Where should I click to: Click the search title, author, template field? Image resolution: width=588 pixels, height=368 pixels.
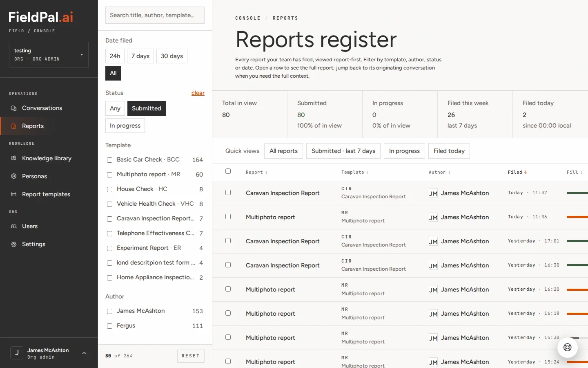[155, 15]
